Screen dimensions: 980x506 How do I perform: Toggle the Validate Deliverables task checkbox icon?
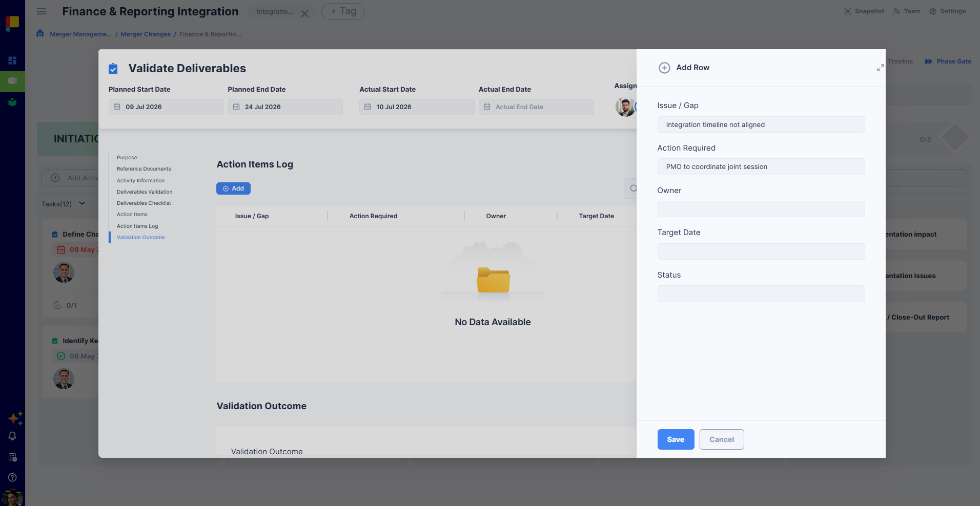click(x=113, y=68)
